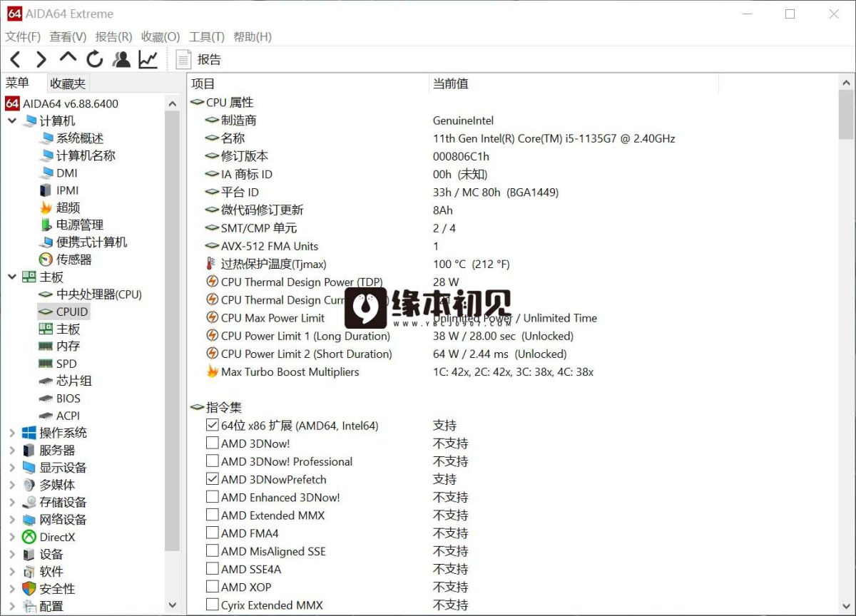
Task: Expand the 网络设备 tree node
Action: (x=12, y=520)
